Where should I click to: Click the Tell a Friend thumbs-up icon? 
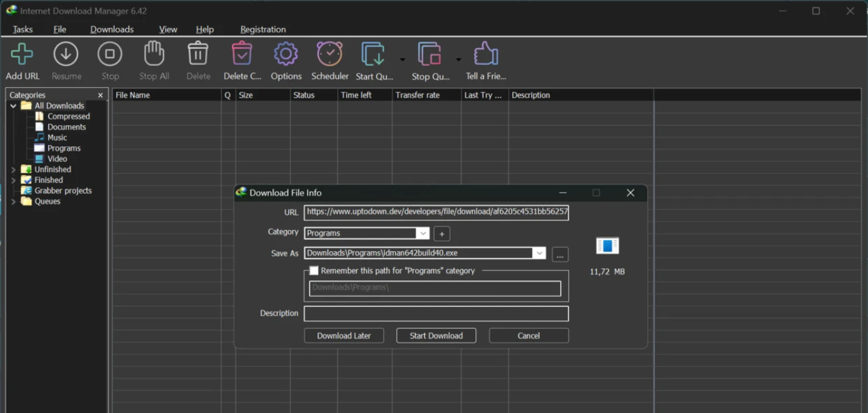point(486,55)
